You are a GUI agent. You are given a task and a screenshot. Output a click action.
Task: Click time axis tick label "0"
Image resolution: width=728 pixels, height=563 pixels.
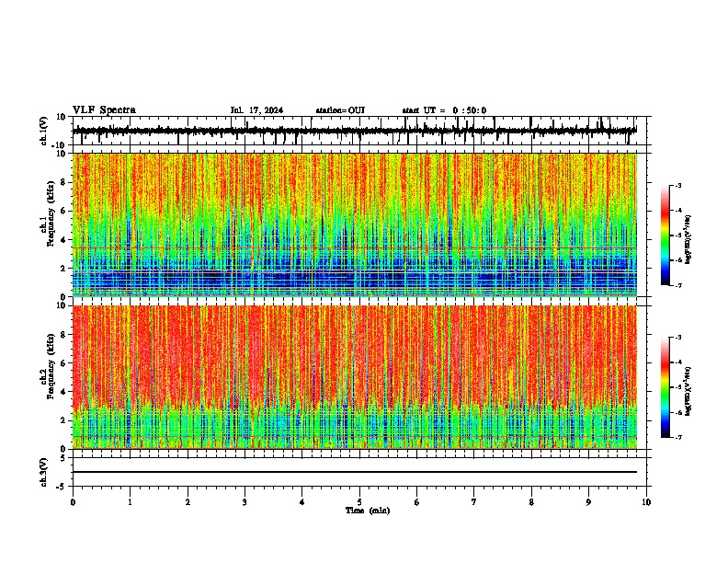[73, 502]
